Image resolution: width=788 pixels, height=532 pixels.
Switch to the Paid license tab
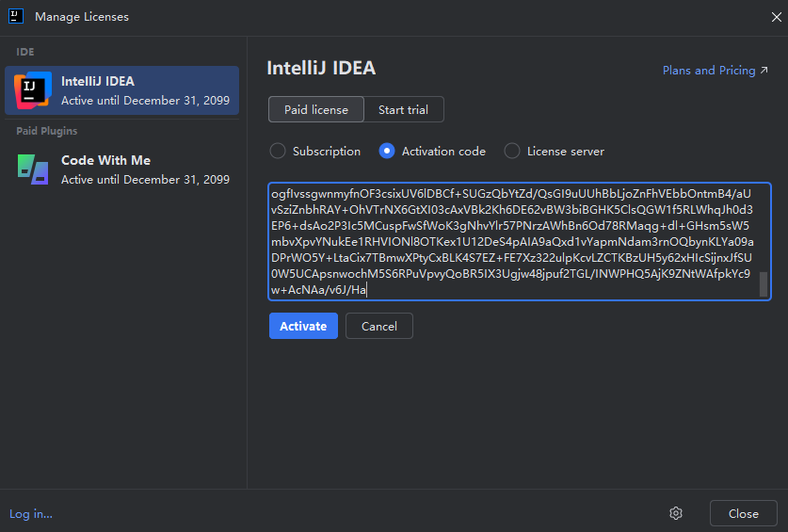click(x=316, y=110)
